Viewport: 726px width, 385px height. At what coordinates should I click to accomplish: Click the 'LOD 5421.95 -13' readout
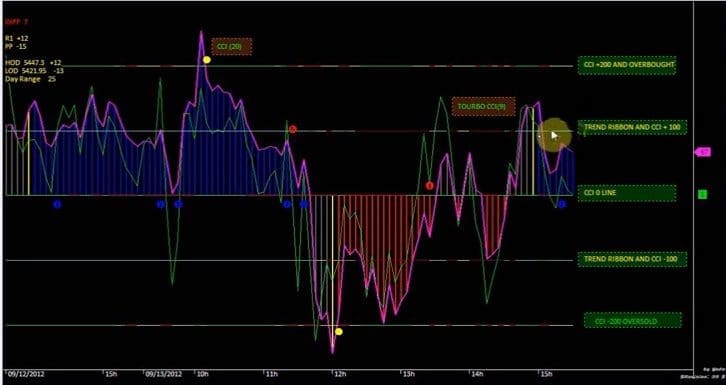click(34, 70)
